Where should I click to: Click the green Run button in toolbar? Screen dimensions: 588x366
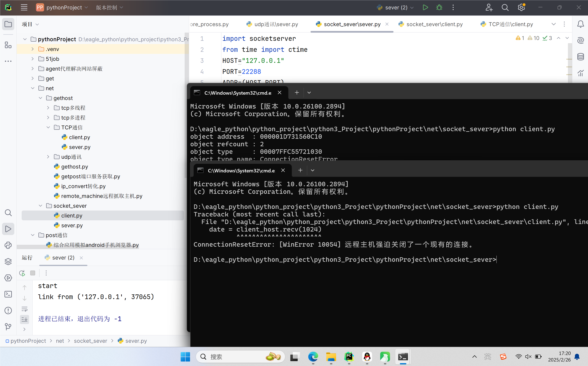pyautogui.click(x=425, y=8)
